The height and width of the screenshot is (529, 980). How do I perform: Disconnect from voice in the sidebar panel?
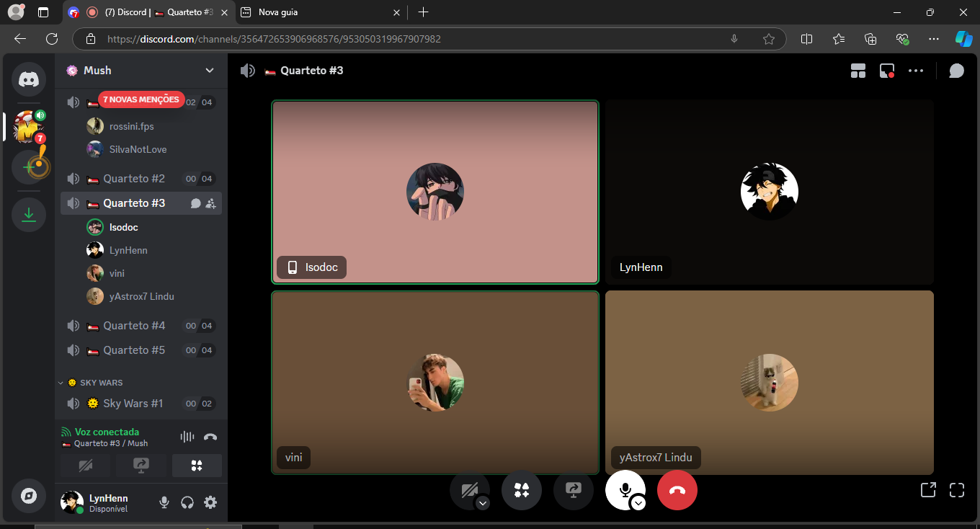[x=210, y=437]
